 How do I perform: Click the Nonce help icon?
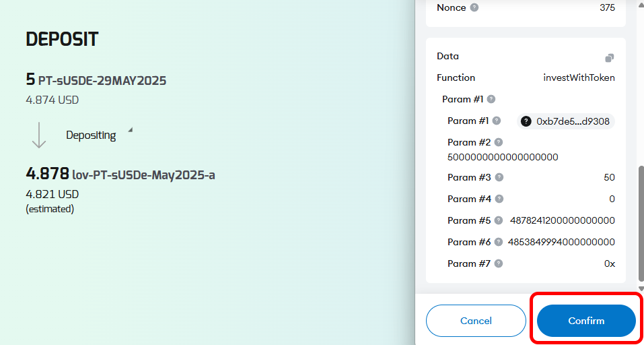[474, 8]
